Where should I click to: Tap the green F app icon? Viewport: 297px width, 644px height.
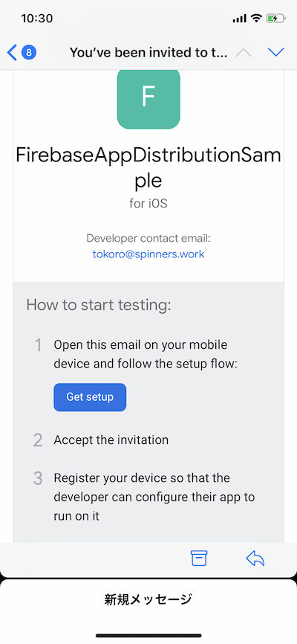point(148,99)
